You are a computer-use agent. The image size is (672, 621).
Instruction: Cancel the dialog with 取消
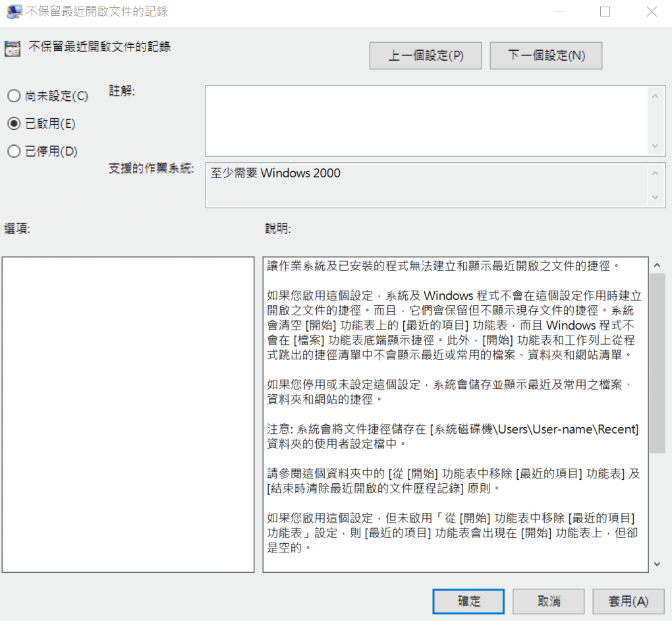point(549,601)
